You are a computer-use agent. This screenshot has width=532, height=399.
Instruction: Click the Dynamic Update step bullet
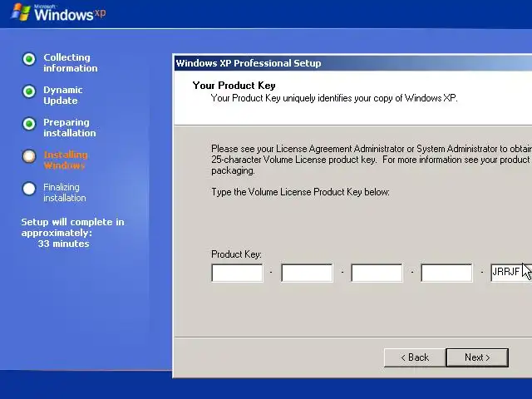[29, 91]
